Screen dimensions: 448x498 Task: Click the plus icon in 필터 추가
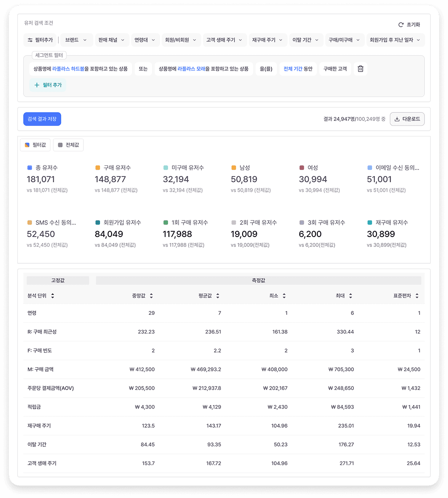tap(37, 85)
